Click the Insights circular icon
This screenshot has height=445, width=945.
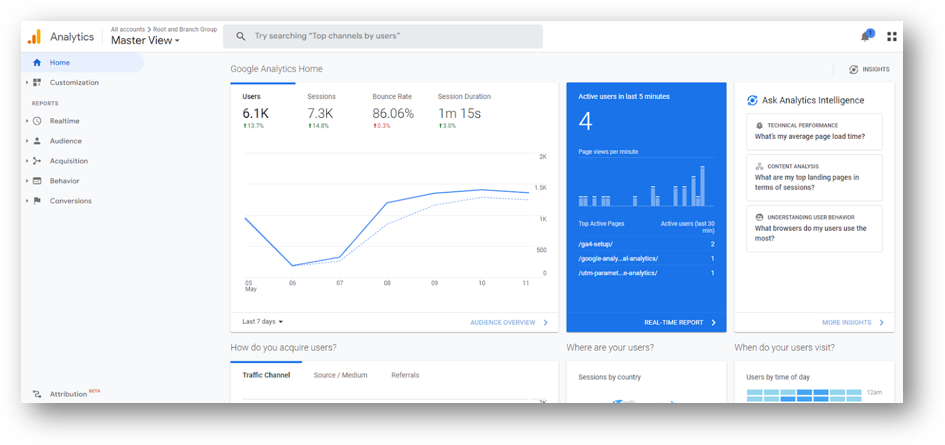pyautogui.click(x=853, y=69)
